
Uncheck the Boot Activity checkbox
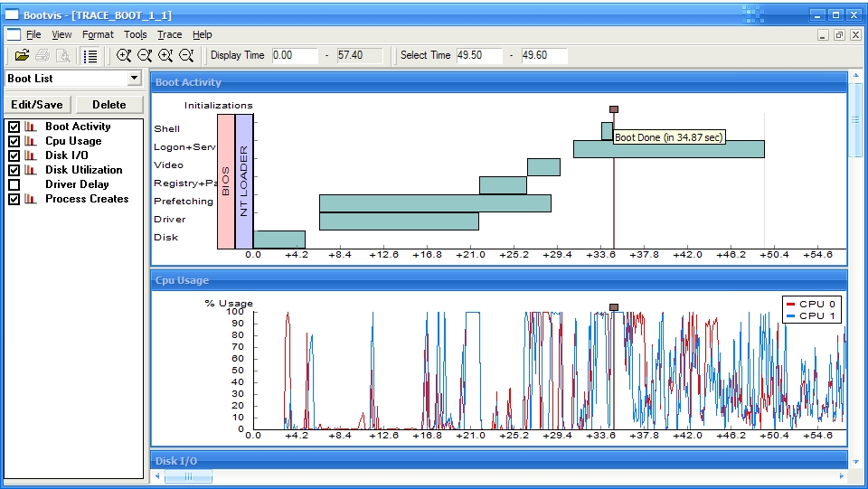14,127
